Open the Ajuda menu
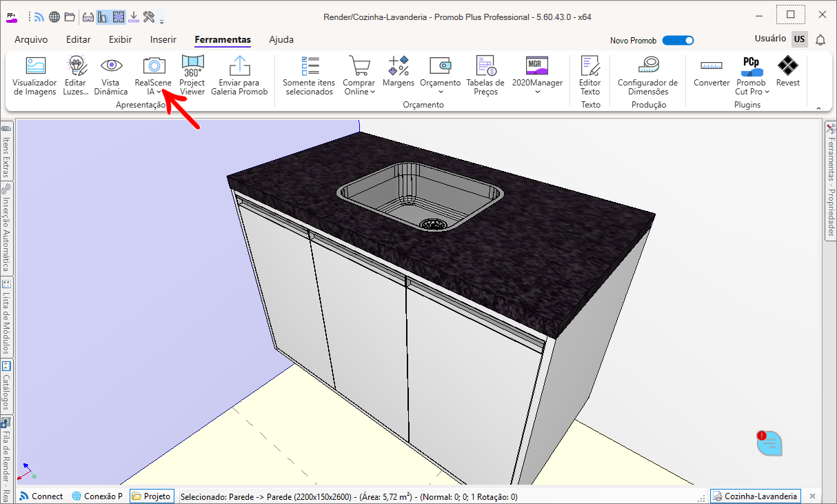837x504 pixels. click(281, 40)
